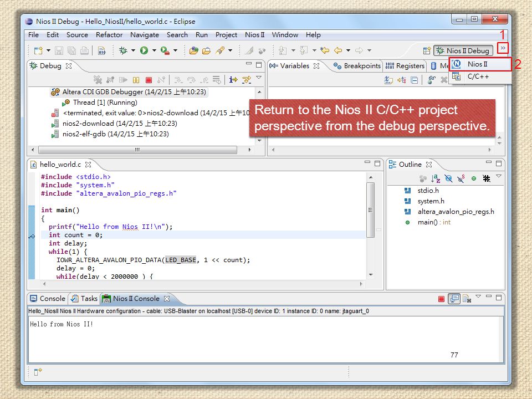
Task: Toggle the highlighted console display icon in Nios II Console
Action: click(454, 299)
